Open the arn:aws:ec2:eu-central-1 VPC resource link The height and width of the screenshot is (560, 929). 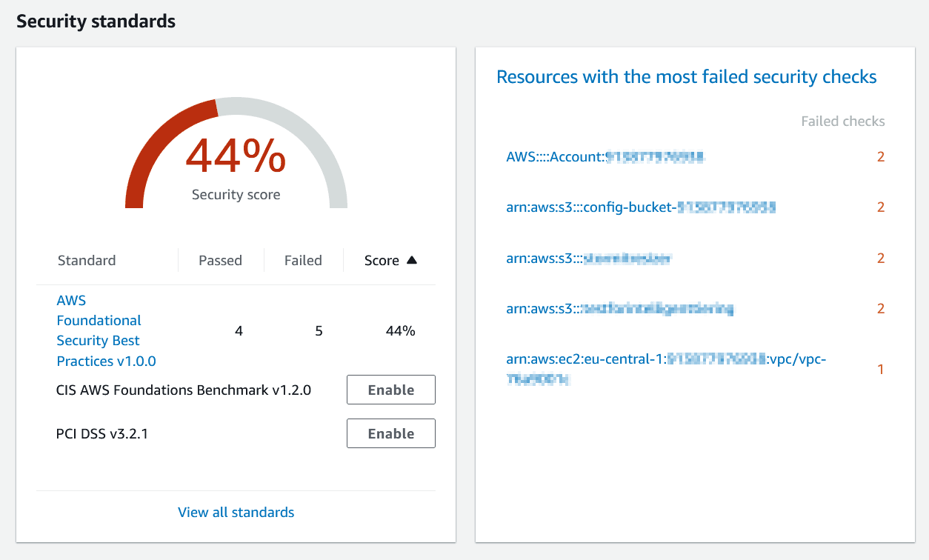click(x=666, y=369)
